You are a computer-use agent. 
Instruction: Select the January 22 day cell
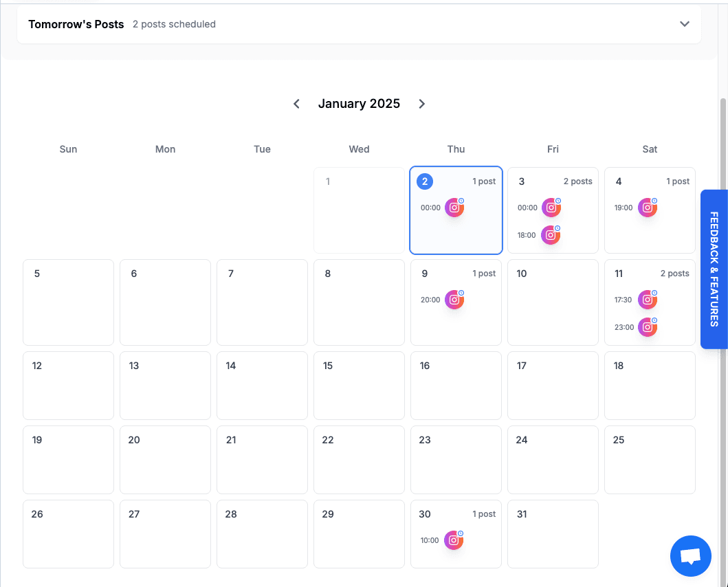tap(359, 460)
